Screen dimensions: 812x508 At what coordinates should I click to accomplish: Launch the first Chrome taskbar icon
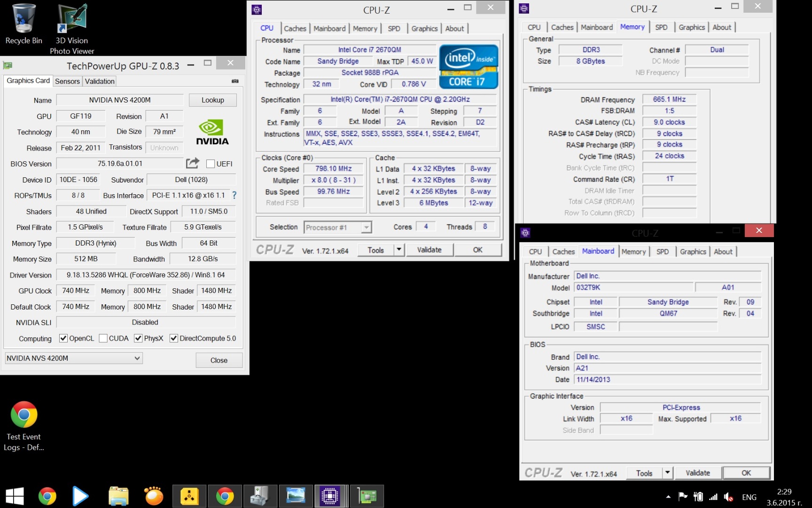point(47,496)
